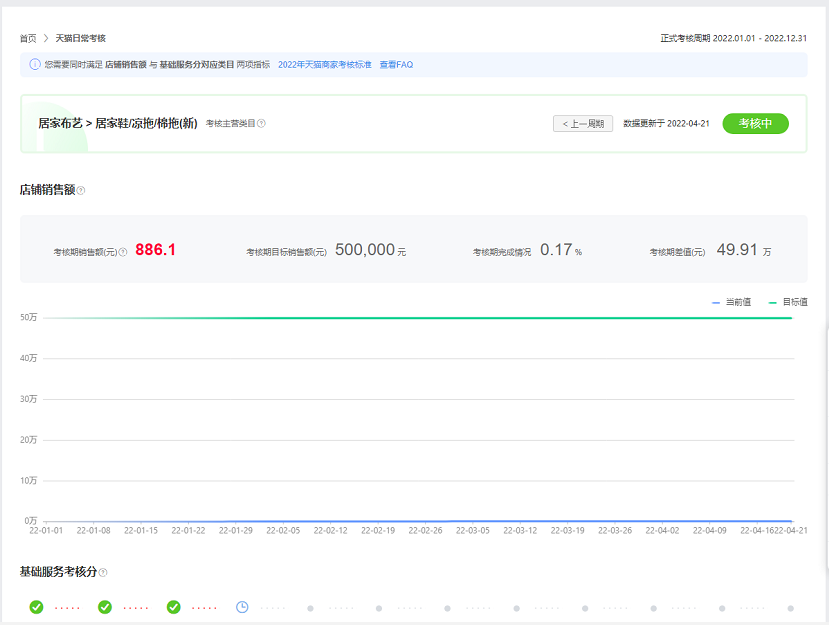Image resolution: width=829 pixels, height=625 pixels.
Task: Click the 上一周期 button
Action: pos(582,123)
